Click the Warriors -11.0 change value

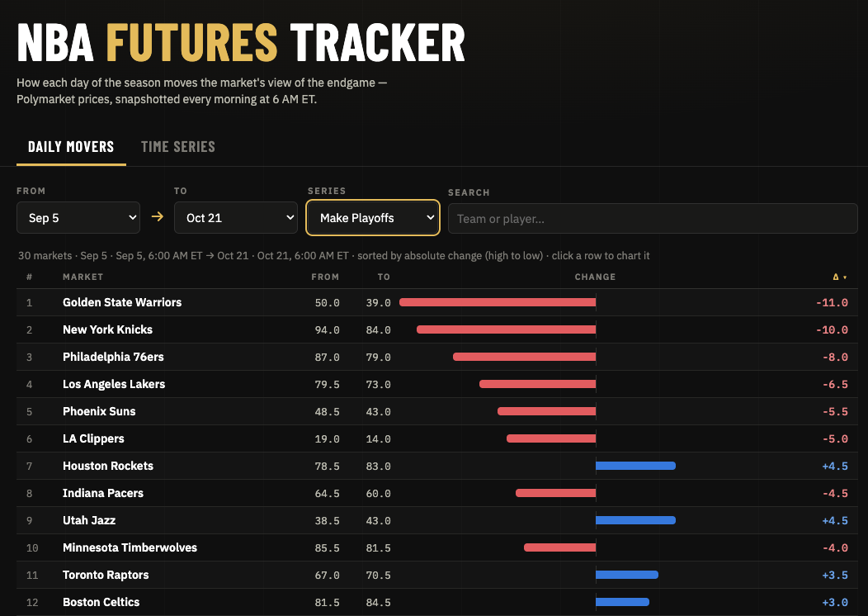[832, 302]
